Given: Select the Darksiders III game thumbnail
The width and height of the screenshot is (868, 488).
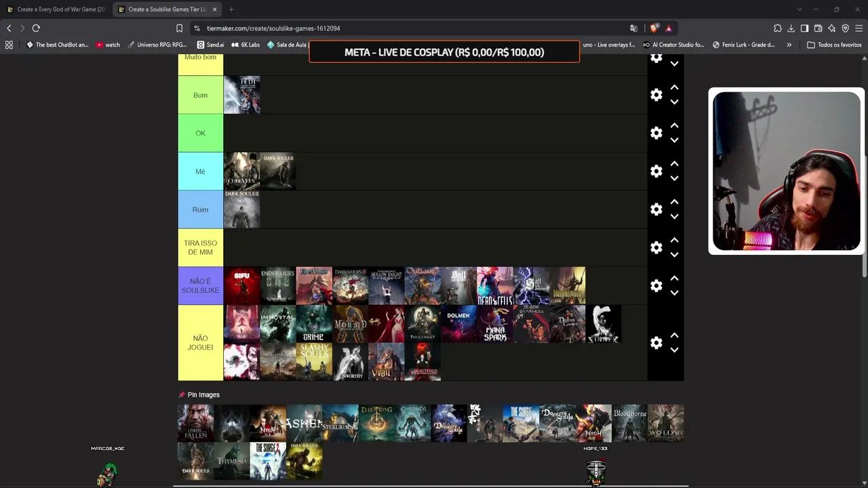Looking at the screenshot, I should point(350,286).
